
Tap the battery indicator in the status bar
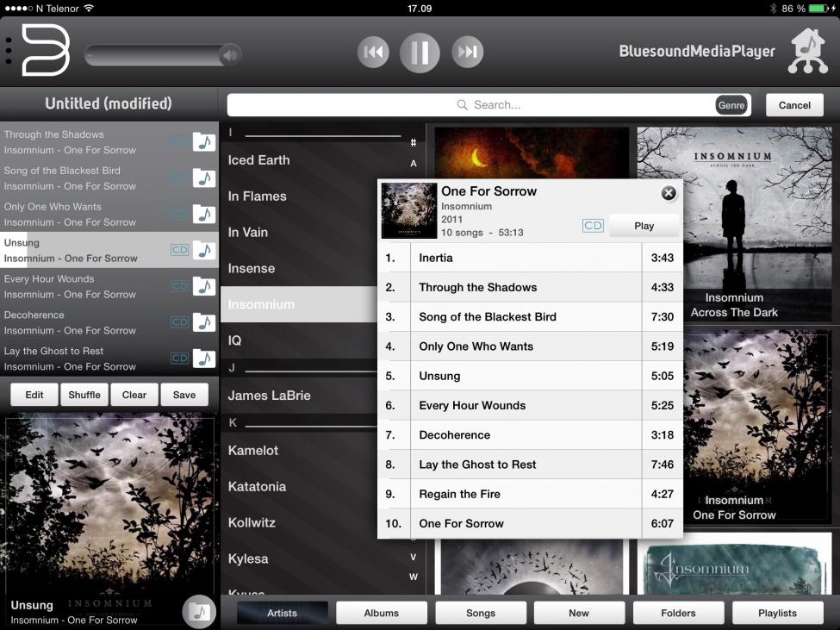[x=818, y=9]
